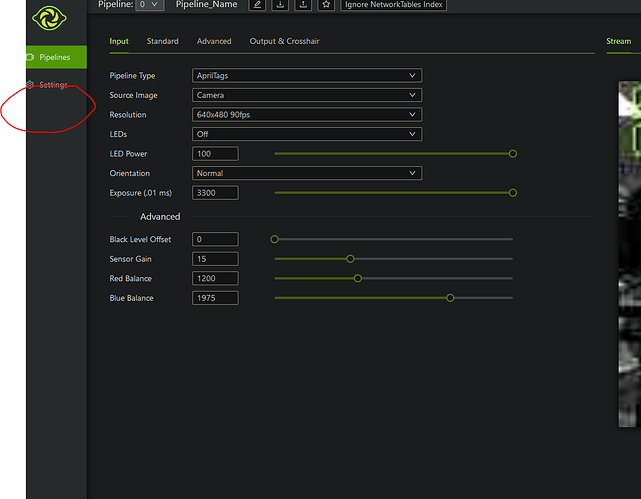Click the download pipeline icon
Viewport: 641px width, 499px height.
tap(280, 5)
